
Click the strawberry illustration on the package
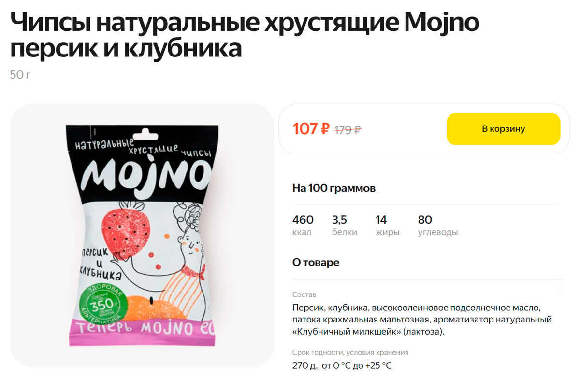click(x=124, y=231)
